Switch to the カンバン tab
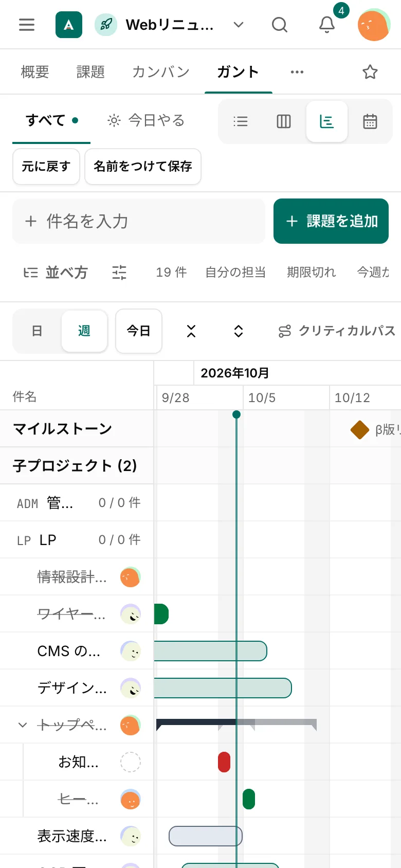Viewport: 401px width, 868px height. (161, 72)
